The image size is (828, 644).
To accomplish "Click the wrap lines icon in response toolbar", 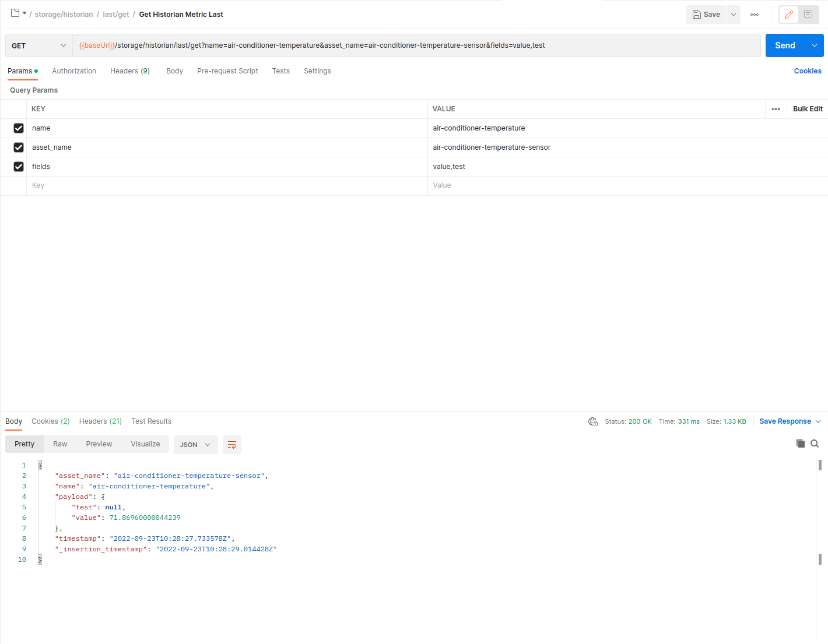I will (x=232, y=445).
